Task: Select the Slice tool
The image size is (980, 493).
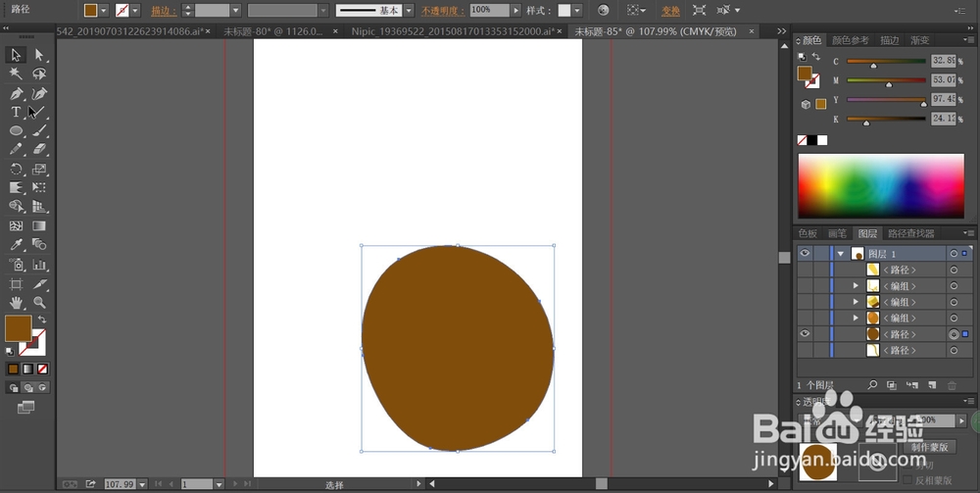Action: pyautogui.click(x=39, y=283)
